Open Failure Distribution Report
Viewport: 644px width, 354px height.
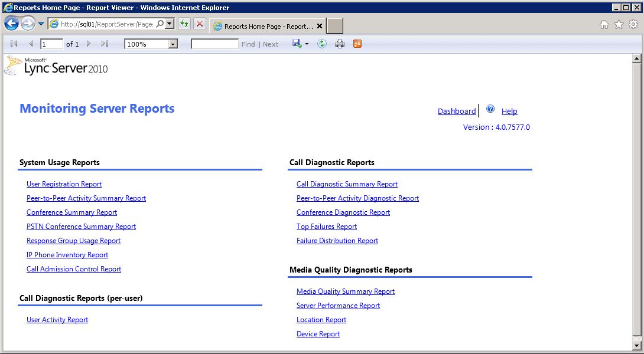(x=337, y=241)
